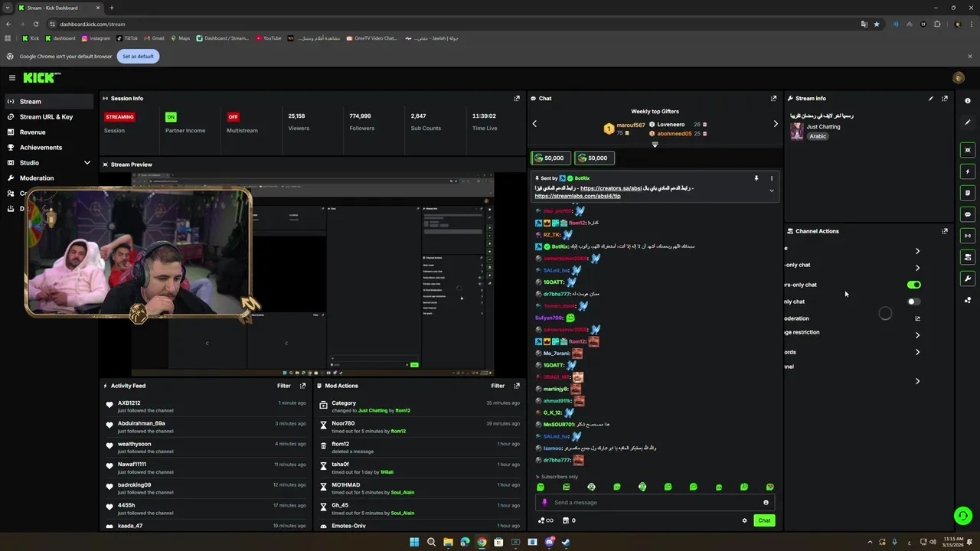Filter the Activity Feed
The height and width of the screenshot is (551, 980).
(284, 386)
